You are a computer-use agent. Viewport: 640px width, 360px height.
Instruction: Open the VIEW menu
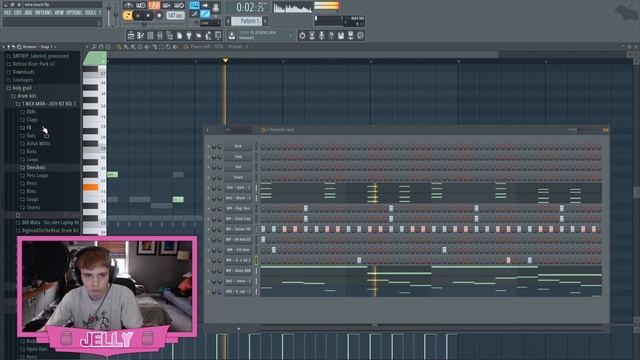click(59, 13)
